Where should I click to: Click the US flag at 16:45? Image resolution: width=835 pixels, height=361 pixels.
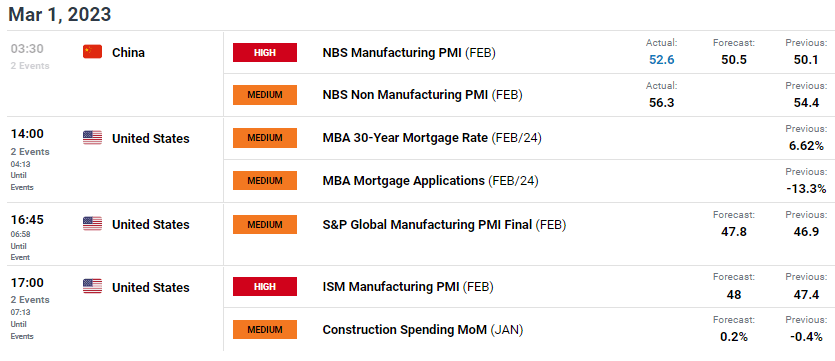tap(92, 224)
